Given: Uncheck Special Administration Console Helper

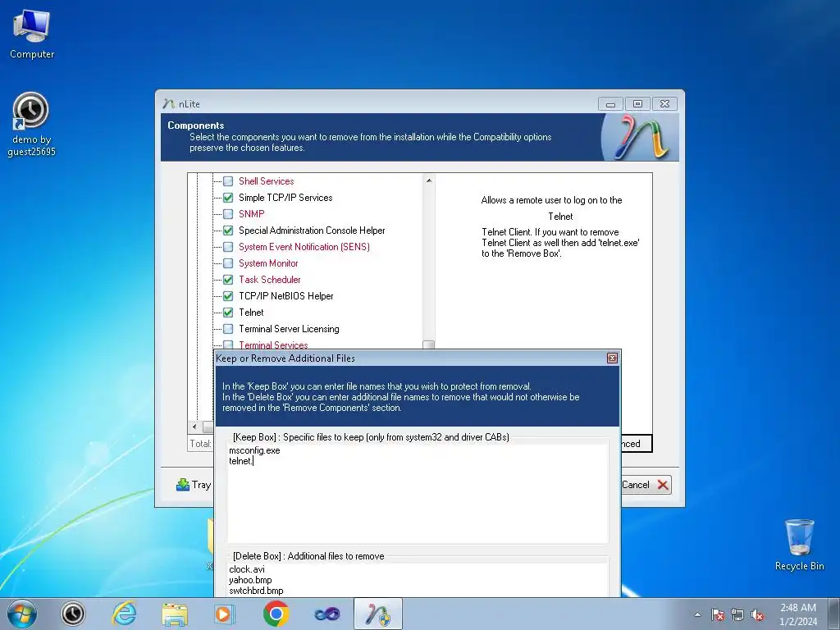Looking at the screenshot, I should pos(228,231).
